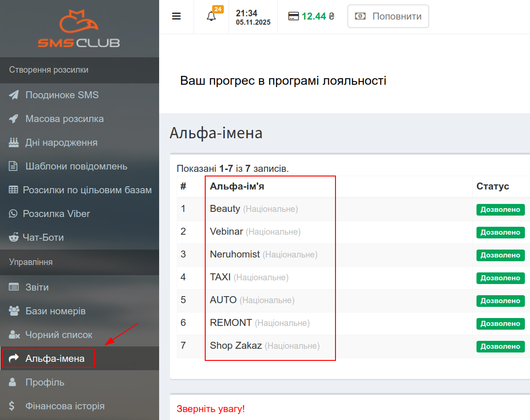Select Чорний список menu item
Viewport: 530px width, 420px height.
tap(59, 335)
